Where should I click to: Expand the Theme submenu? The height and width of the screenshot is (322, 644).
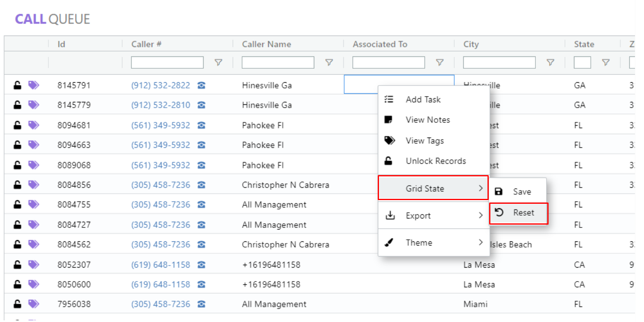pos(433,243)
